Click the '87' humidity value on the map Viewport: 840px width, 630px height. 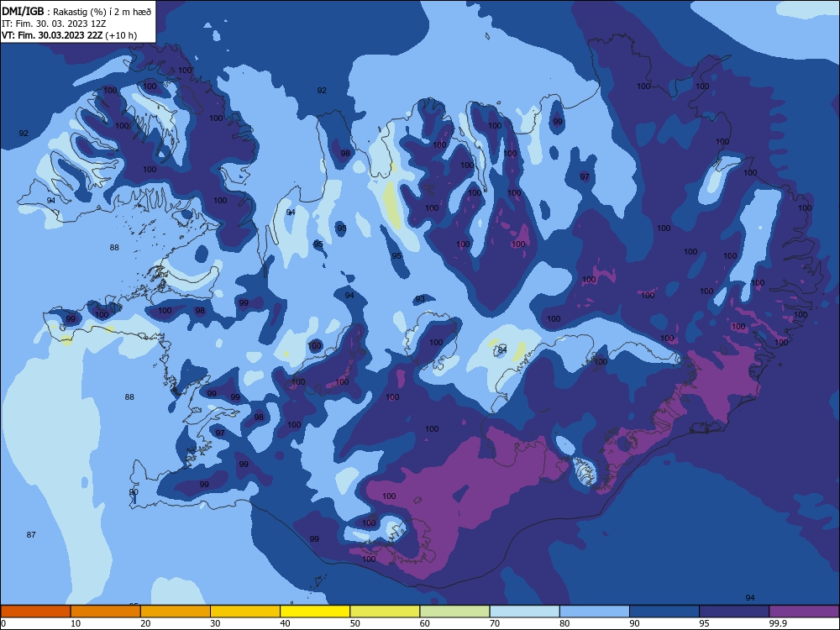pyautogui.click(x=31, y=534)
